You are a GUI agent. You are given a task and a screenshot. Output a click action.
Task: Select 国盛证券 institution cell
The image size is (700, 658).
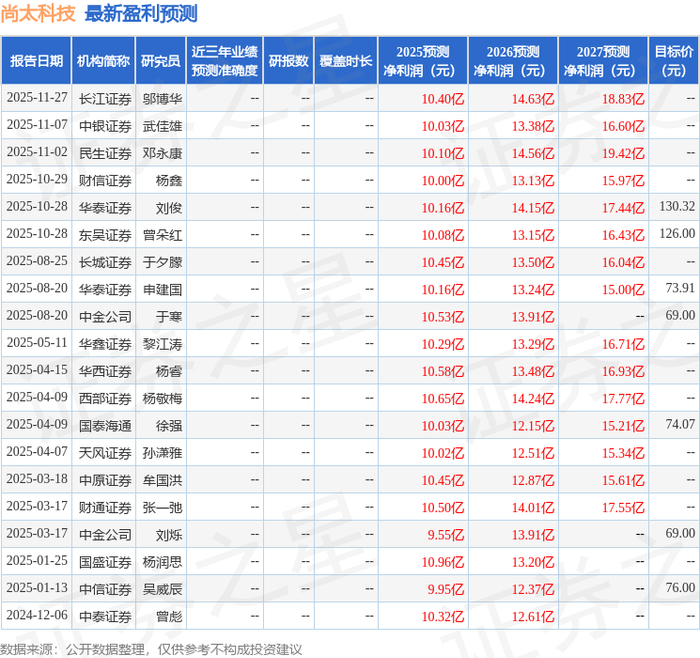click(105, 562)
